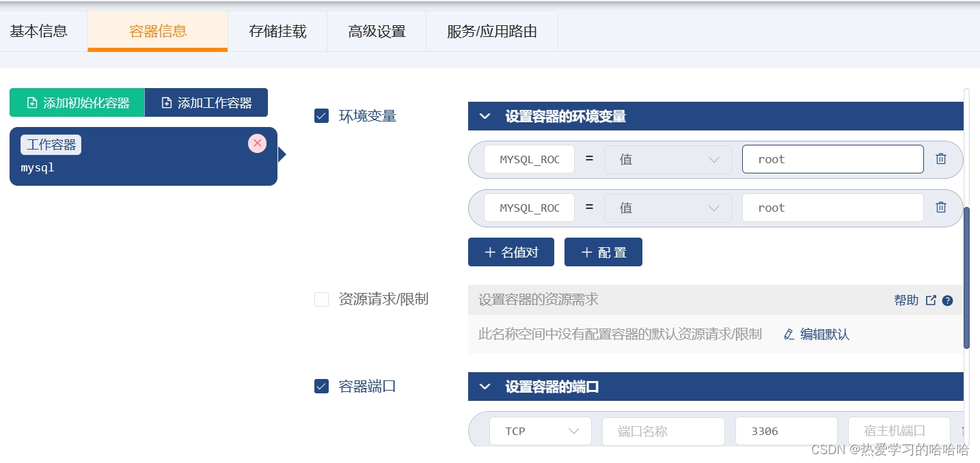Click the 添加初始化容器 button
980x463 pixels.
click(77, 102)
